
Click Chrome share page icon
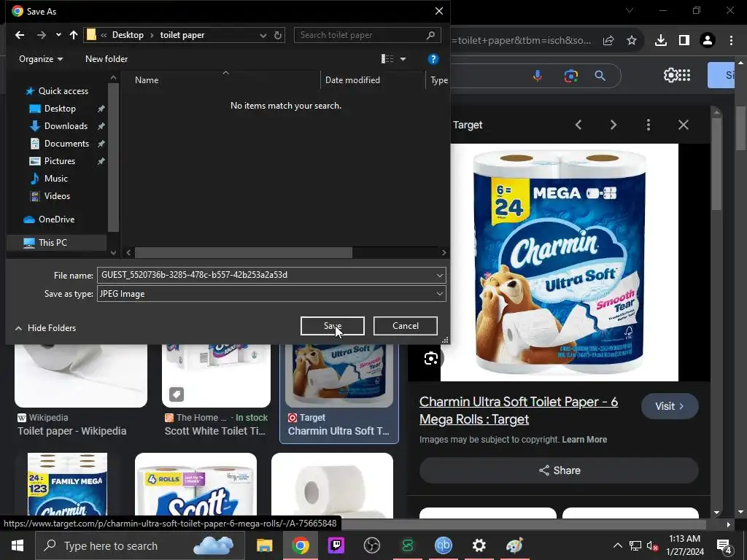coord(608,41)
